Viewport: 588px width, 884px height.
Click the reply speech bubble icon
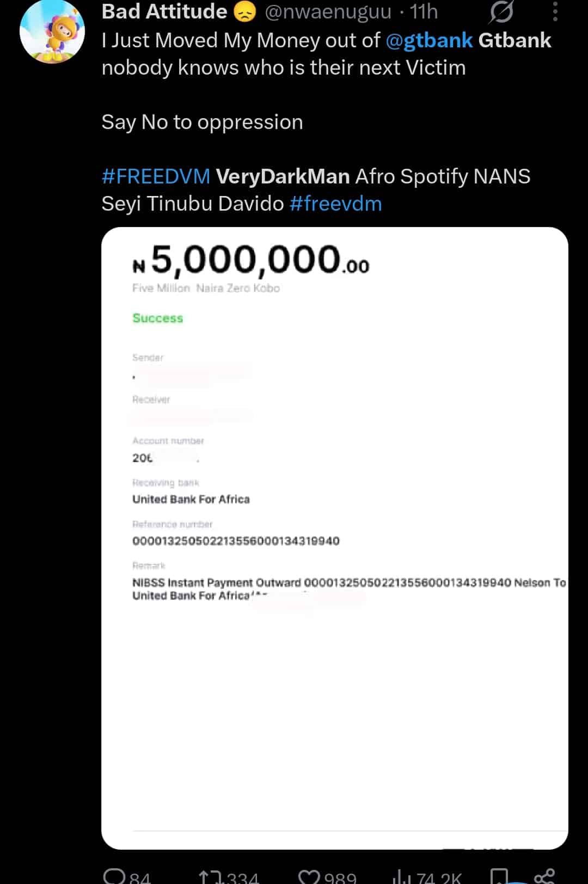coord(115,875)
